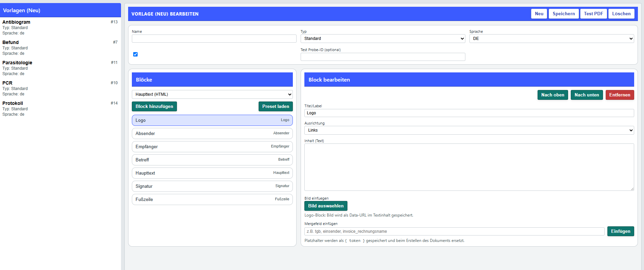Focus the Name input field

click(214, 39)
